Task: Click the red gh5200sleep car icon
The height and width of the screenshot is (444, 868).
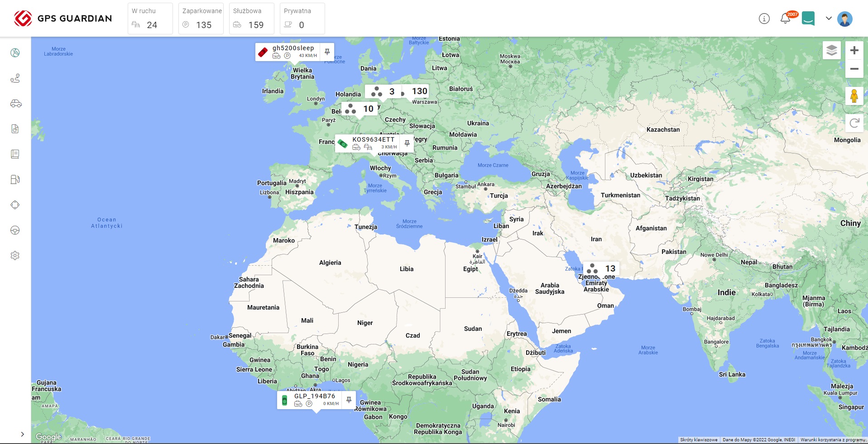Action: [263, 53]
